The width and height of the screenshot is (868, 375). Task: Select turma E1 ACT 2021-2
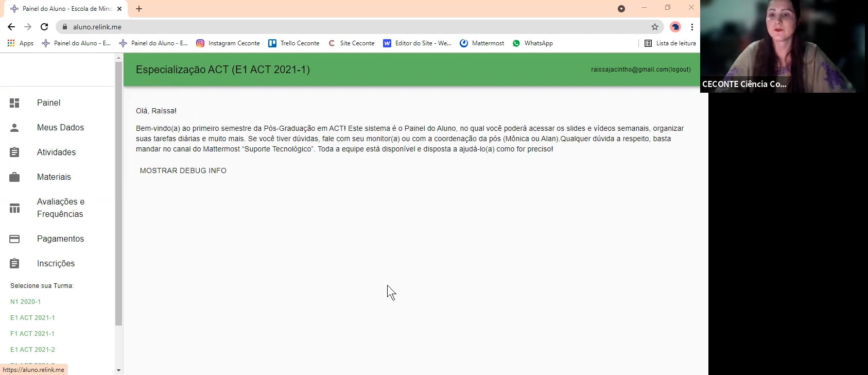point(32,350)
